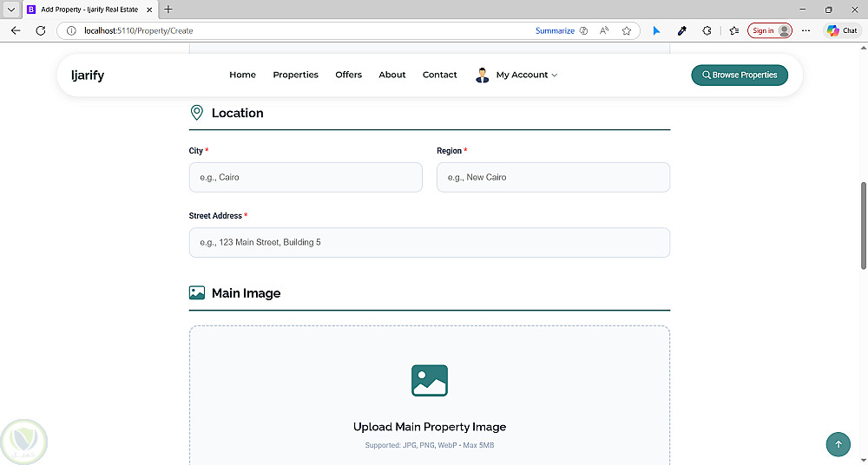
Task: Click the Ijarify logo link
Action: [88, 75]
